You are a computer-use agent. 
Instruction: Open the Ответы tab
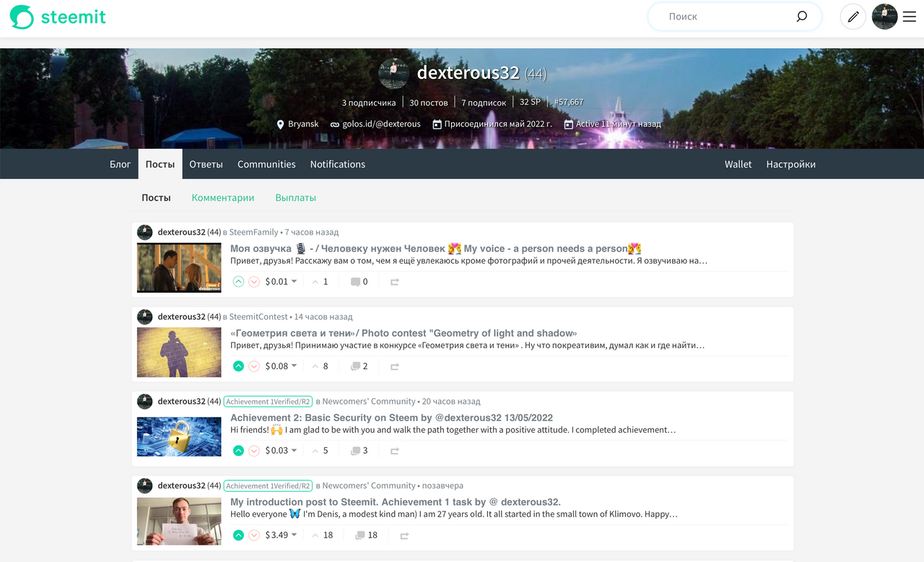[206, 164]
